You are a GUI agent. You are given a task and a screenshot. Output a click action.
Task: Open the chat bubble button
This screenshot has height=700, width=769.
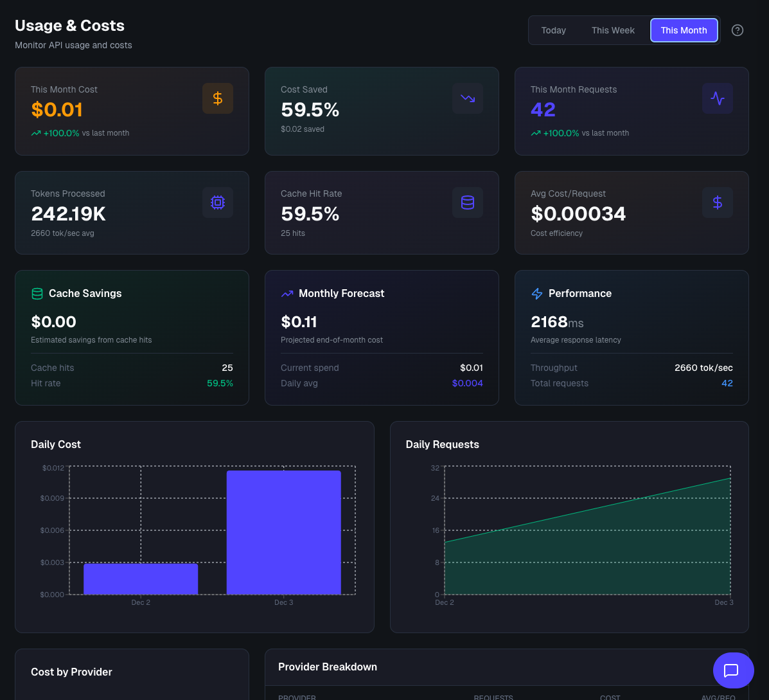click(x=733, y=670)
